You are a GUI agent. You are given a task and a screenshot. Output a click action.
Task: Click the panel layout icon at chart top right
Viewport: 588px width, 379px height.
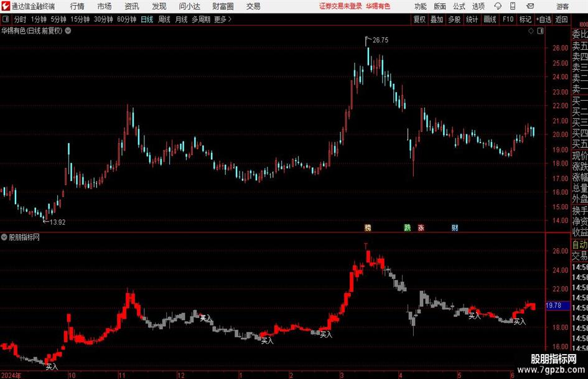tap(540, 31)
